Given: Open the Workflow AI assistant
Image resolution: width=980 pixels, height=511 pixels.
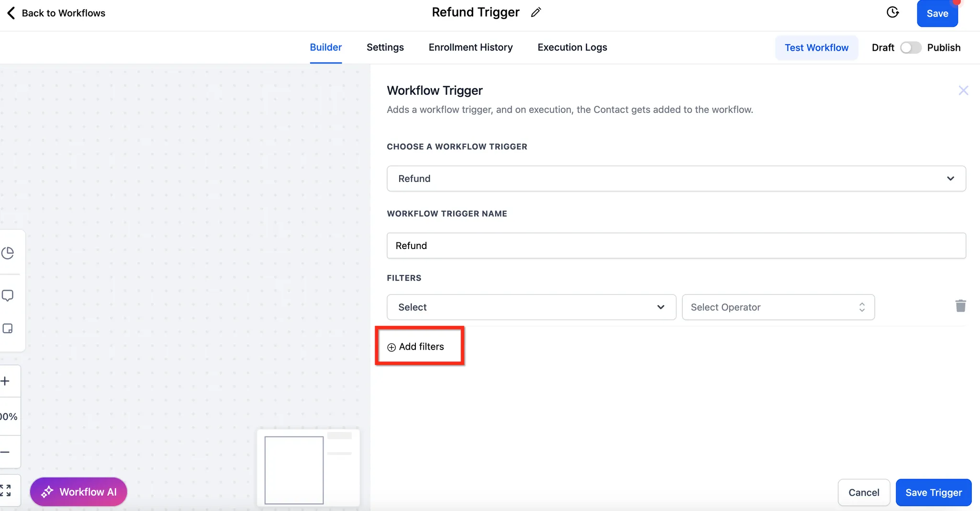Looking at the screenshot, I should [x=78, y=492].
